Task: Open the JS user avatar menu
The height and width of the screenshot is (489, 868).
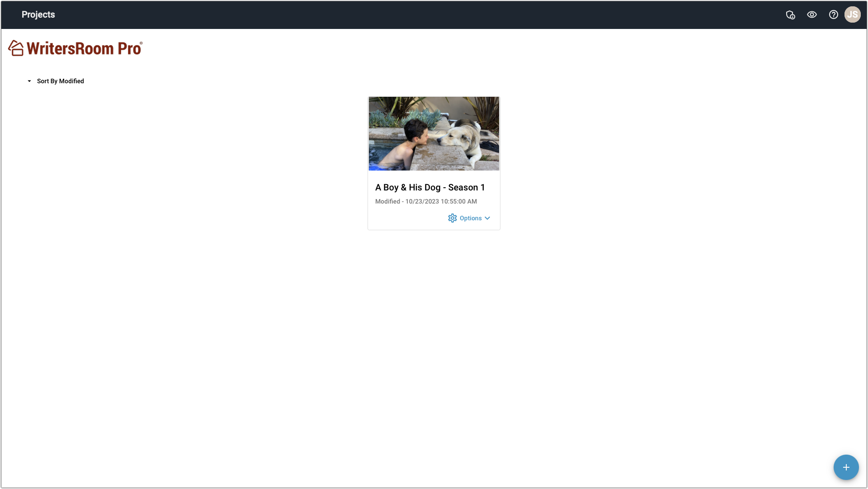Action: pyautogui.click(x=852, y=14)
